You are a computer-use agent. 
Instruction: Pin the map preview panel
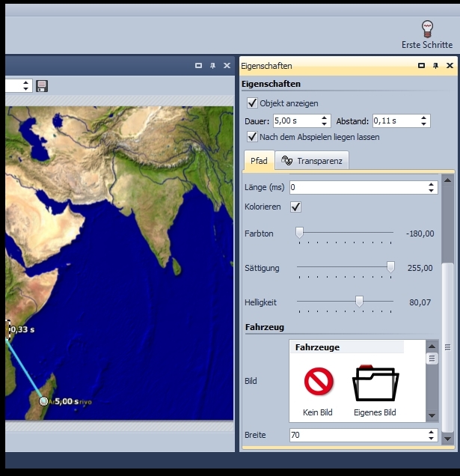tap(212, 66)
